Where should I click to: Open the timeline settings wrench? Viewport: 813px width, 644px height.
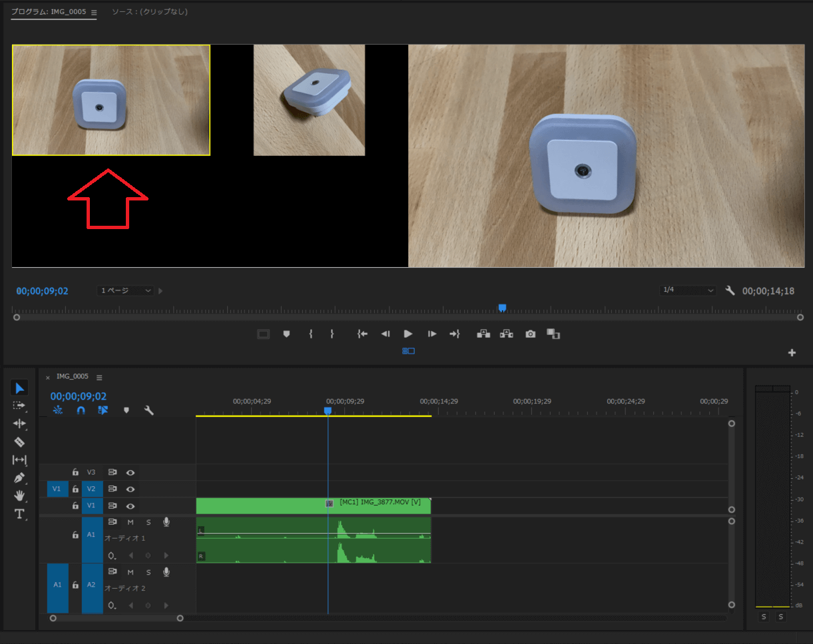[149, 410]
